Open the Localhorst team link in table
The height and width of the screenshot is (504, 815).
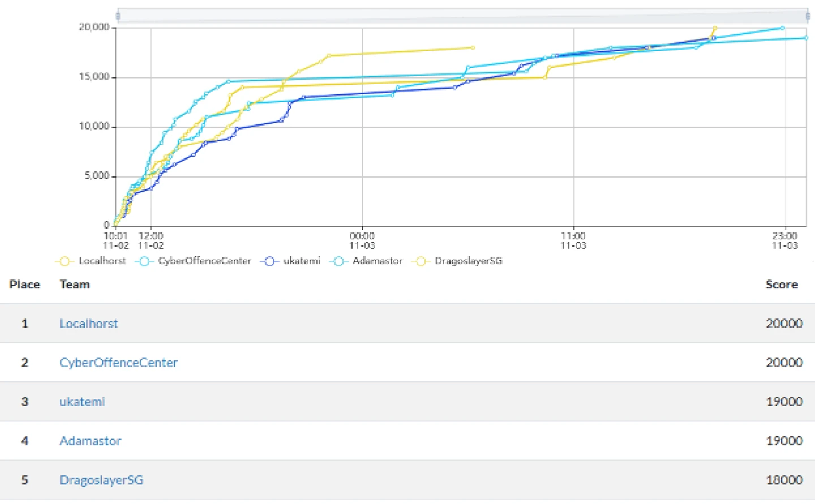coord(88,324)
